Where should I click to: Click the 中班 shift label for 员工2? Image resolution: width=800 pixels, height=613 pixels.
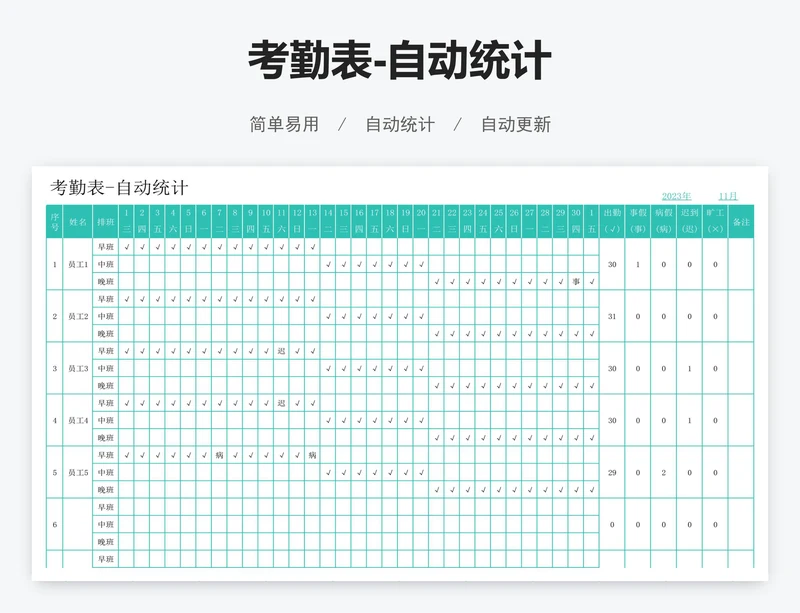point(106,316)
